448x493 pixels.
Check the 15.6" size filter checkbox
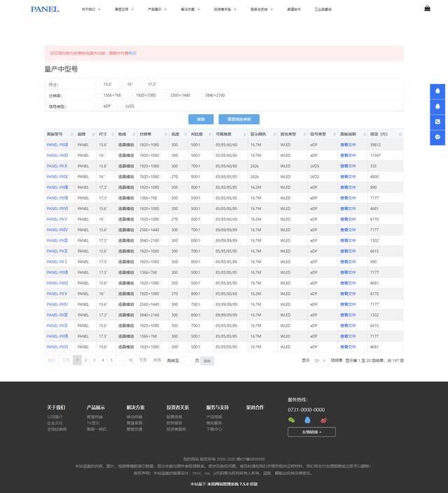tap(97, 84)
